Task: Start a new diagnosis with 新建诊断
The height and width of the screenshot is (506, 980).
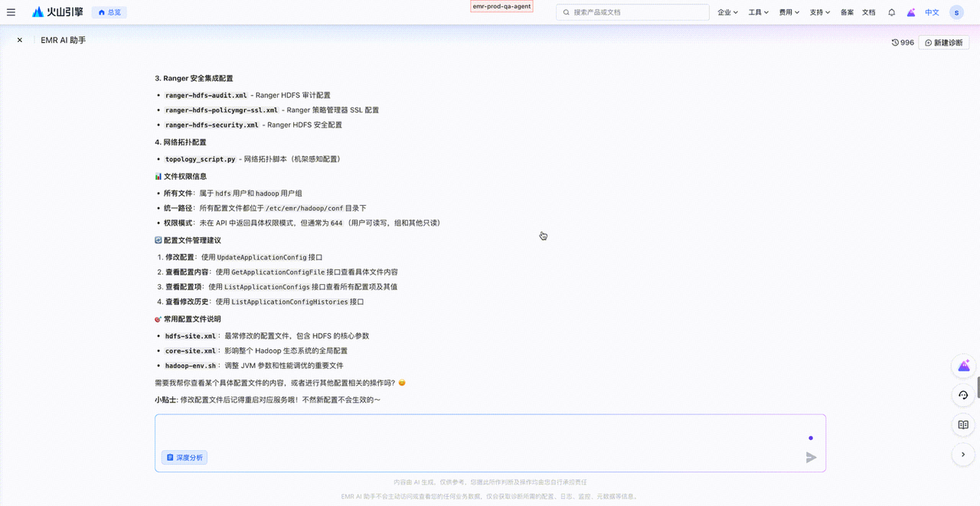Action: [944, 43]
